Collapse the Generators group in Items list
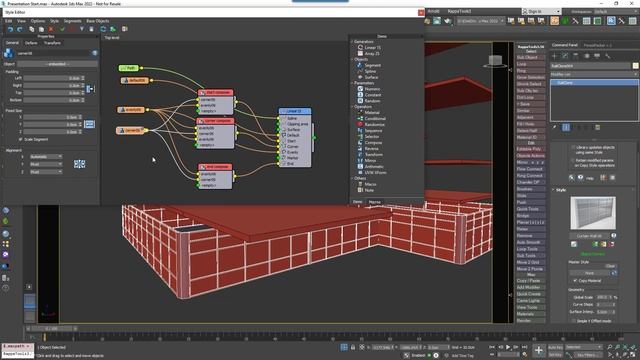The height and width of the screenshot is (360, 640). (351, 42)
